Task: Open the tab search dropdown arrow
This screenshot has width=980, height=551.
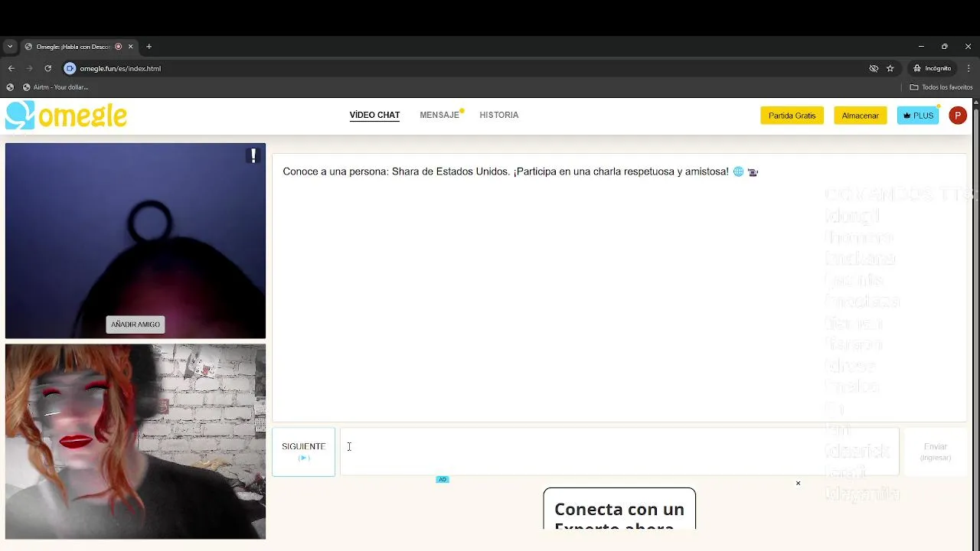Action: [x=10, y=47]
